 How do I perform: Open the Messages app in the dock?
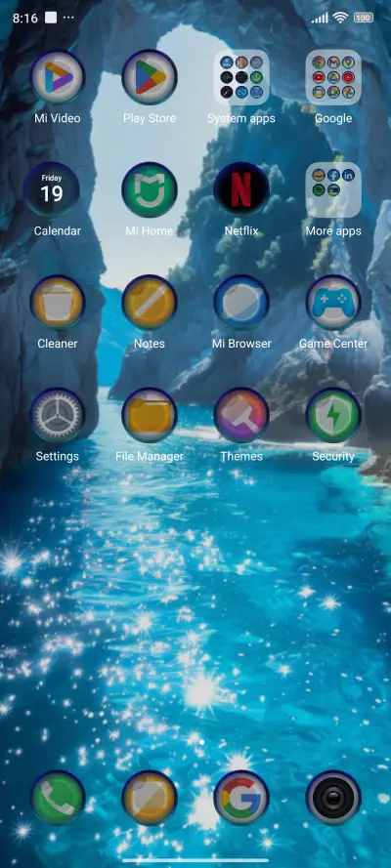[149, 799]
